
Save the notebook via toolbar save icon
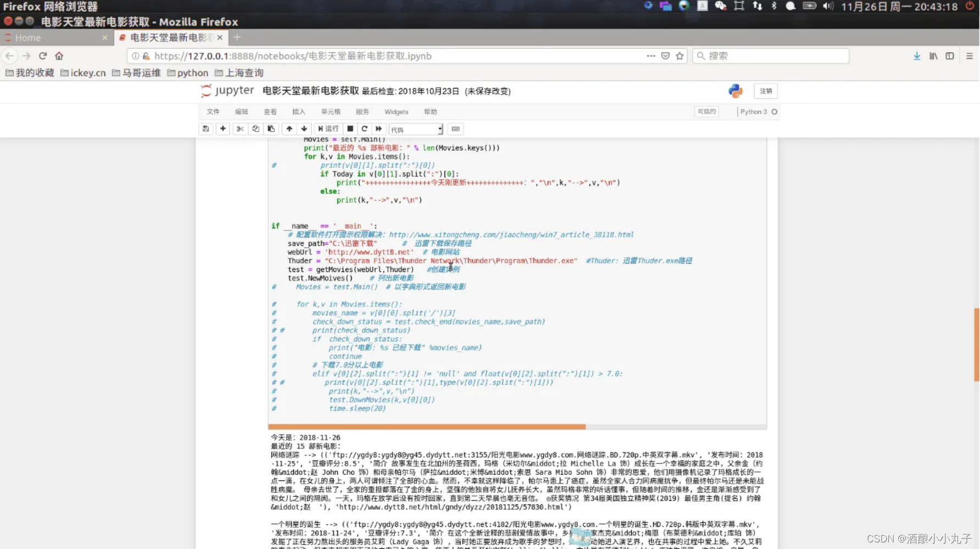[x=205, y=129]
